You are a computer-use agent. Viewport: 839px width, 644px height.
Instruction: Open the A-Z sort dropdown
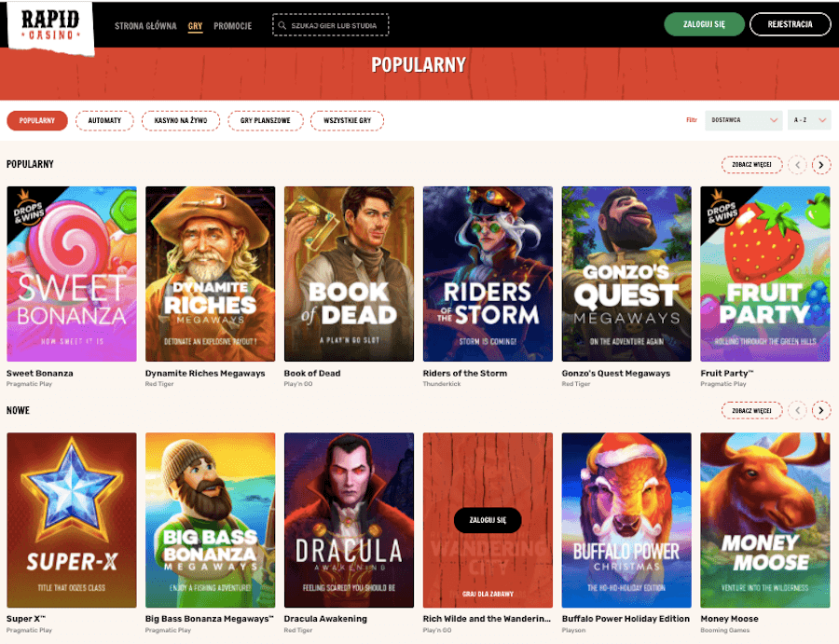809,120
